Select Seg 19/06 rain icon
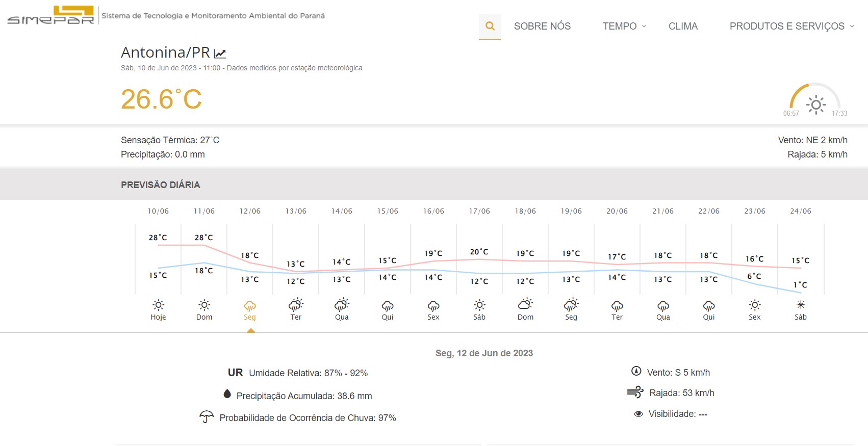The height and width of the screenshot is (446, 868). (x=571, y=305)
